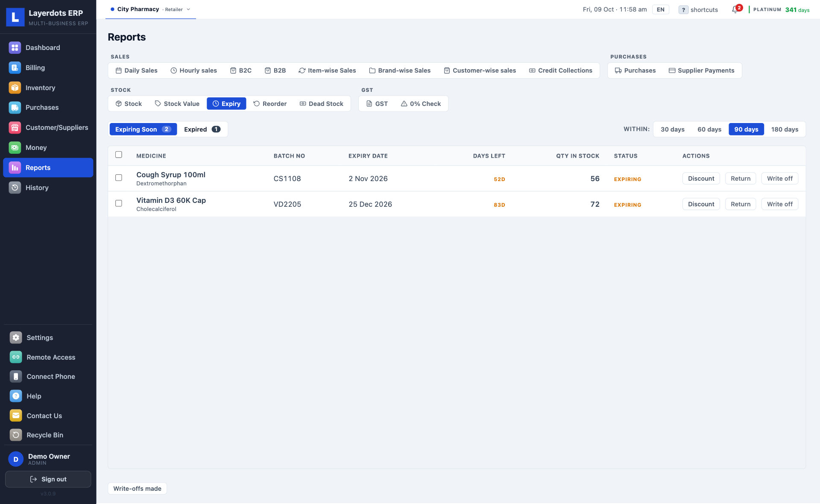Open the Supplier Payments report
Viewport: 820px width, 504px height.
tap(701, 70)
